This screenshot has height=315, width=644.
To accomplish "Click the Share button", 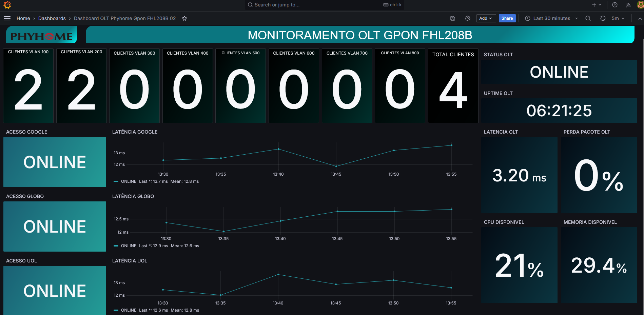I will click(507, 18).
